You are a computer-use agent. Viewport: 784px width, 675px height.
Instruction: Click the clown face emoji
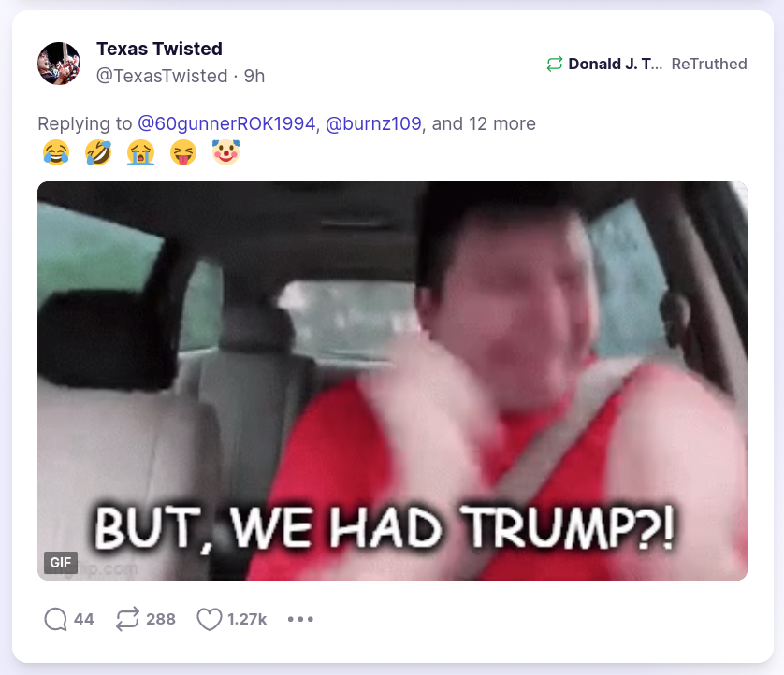[x=226, y=152]
